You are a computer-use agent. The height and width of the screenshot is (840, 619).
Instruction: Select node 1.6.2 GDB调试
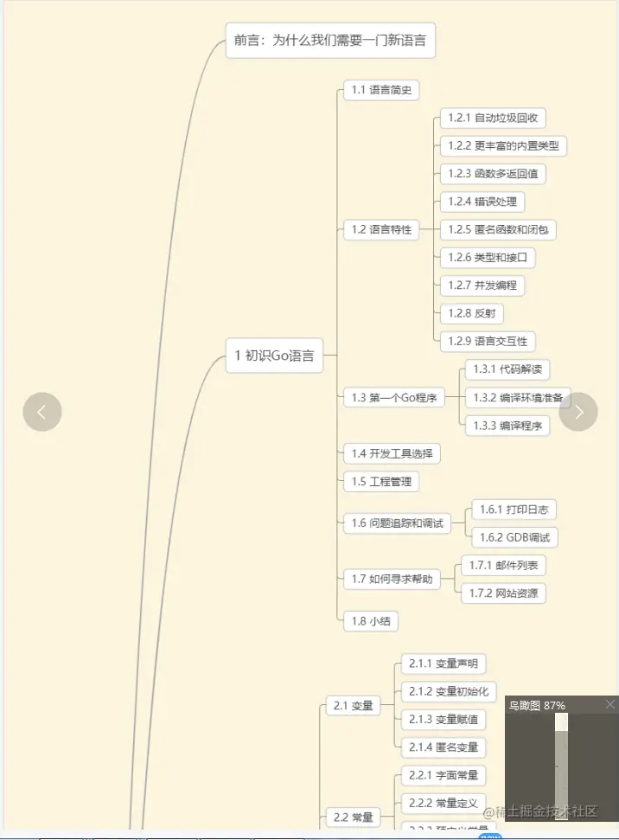pyautogui.click(x=514, y=537)
